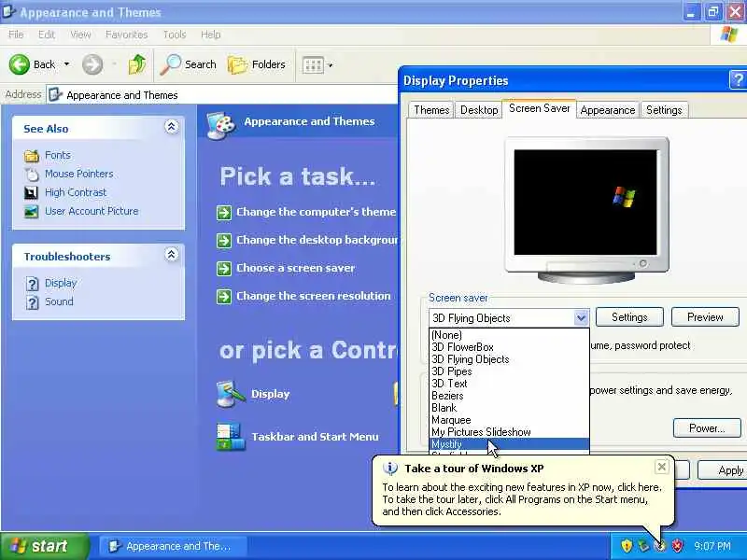Go up one folder level icon
The height and width of the screenshot is (560, 747).
137,64
